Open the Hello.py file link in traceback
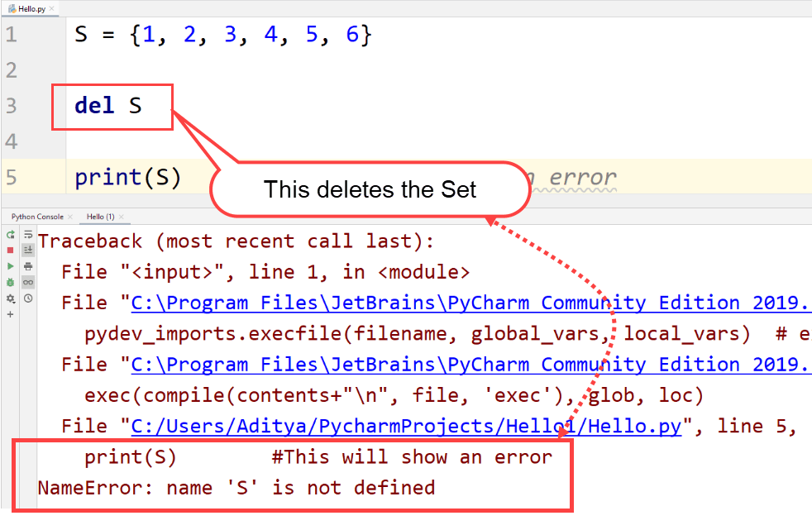Screen dimensions: 812x530 point(406,426)
